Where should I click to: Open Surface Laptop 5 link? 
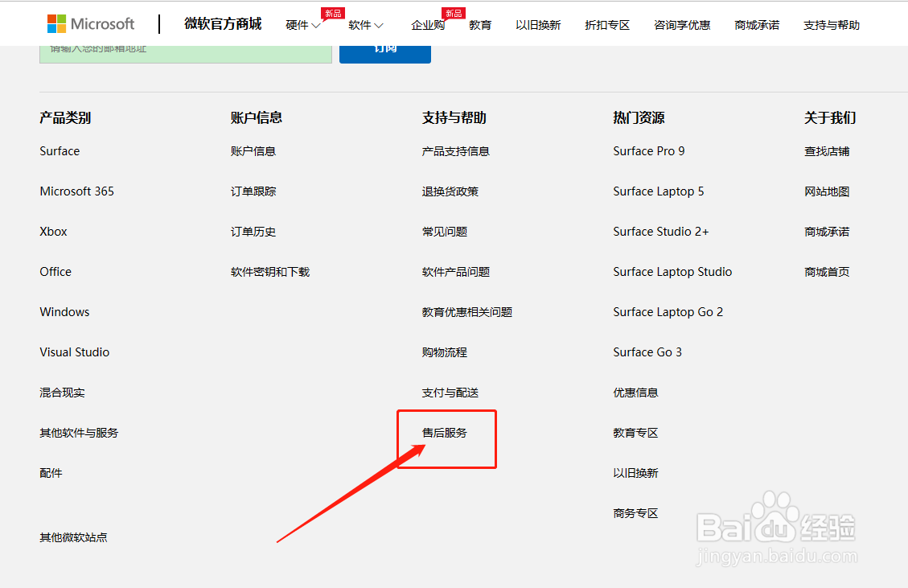tap(659, 191)
